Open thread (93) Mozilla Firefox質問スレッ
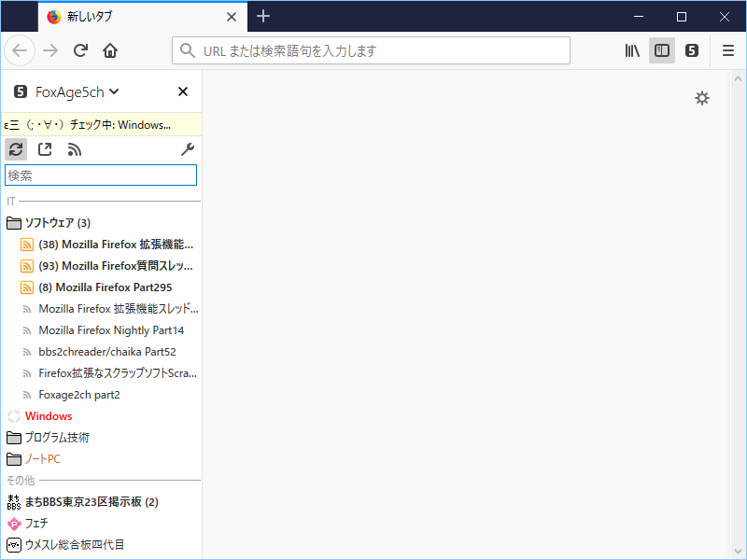The width and height of the screenshot is (747, 560). coord(116,266)
